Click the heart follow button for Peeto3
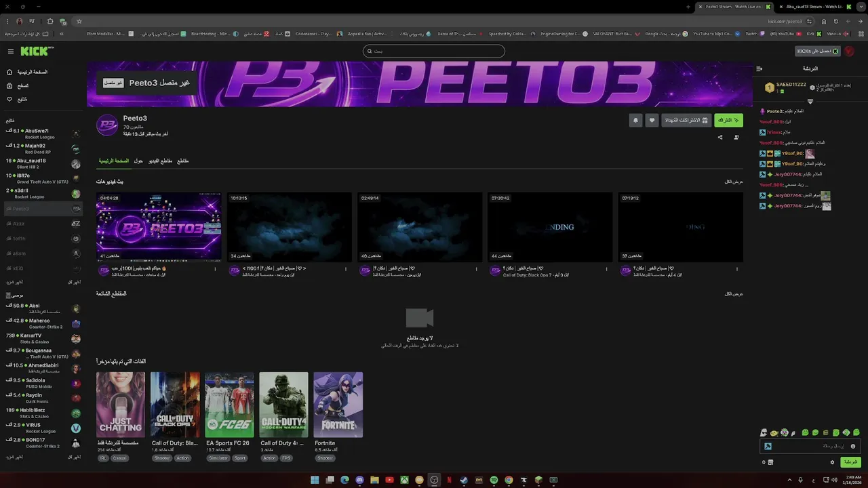Screen dimensions: 868x488 click(652, 120)
